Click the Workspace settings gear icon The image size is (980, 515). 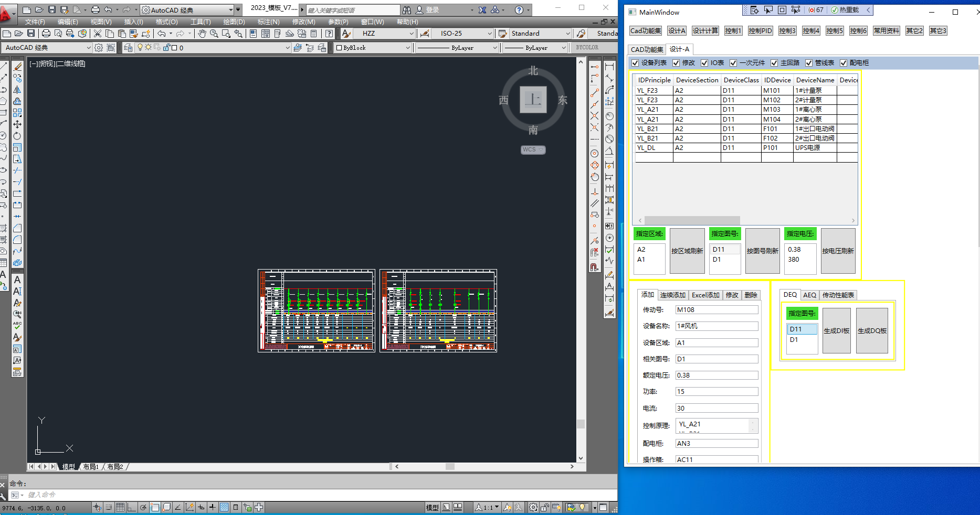coord(99,48)
